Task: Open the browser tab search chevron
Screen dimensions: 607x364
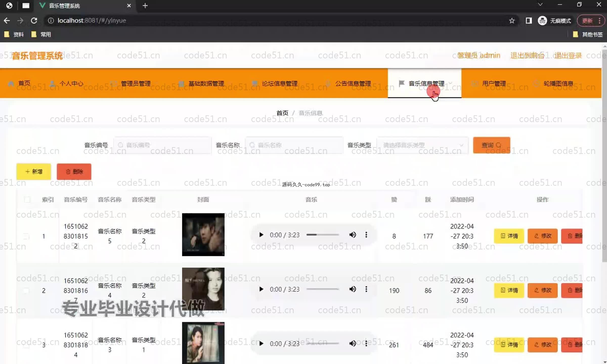Action: point(540,5)
